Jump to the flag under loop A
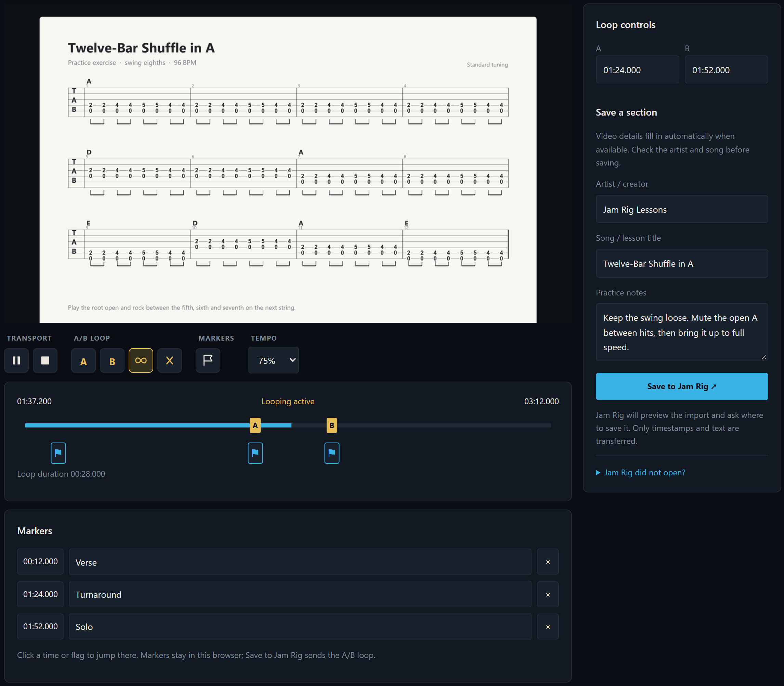This screenshot has width=784, height=686. click(255, 453)
